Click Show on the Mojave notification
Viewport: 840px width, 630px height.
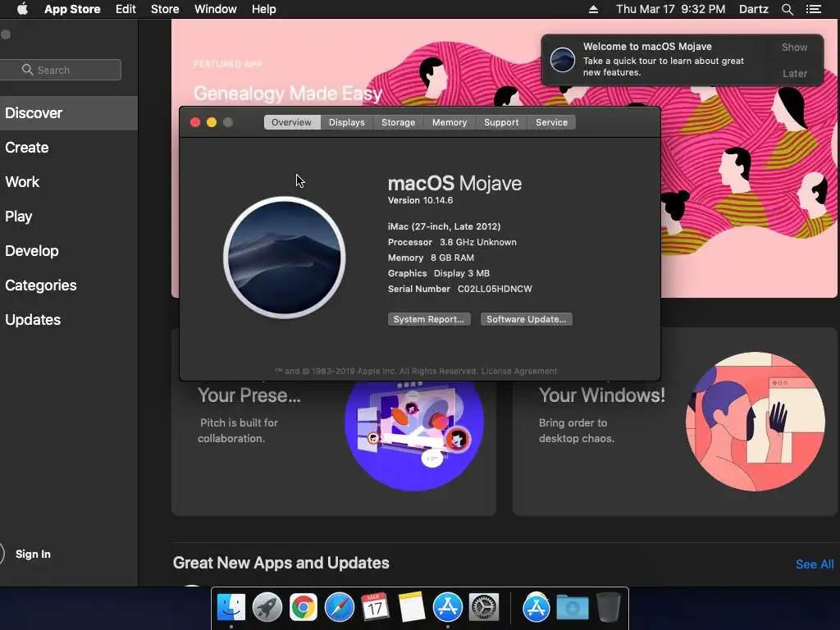794,47
